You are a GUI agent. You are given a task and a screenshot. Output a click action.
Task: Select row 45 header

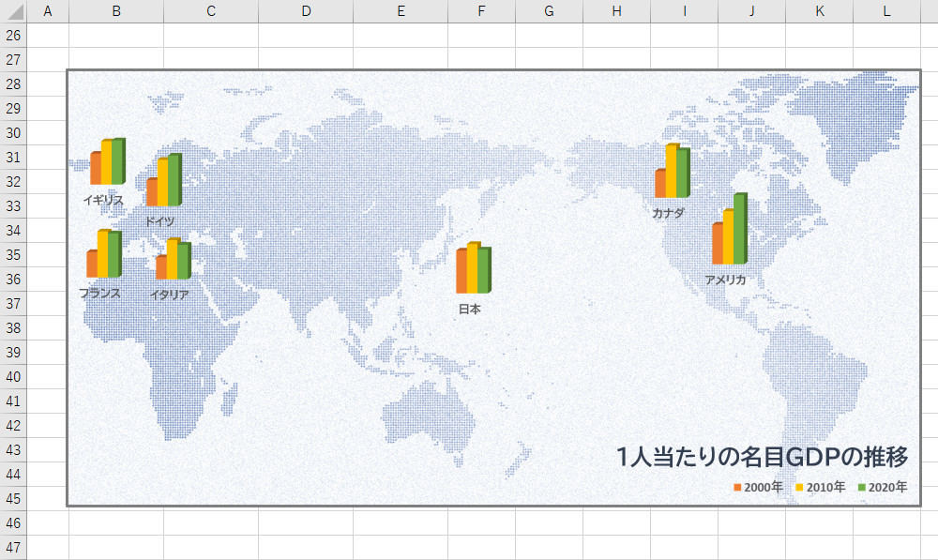click(x=13, y=499)
